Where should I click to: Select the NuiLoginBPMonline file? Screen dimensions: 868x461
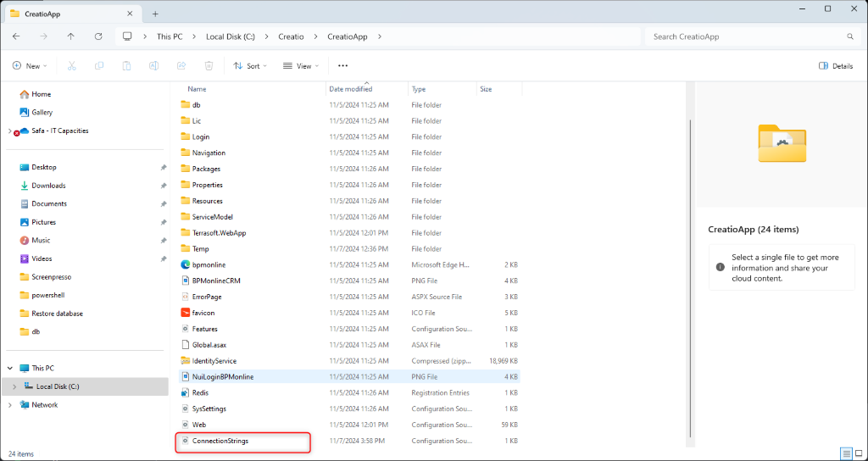pyautogui.click(x=348, y=377)
